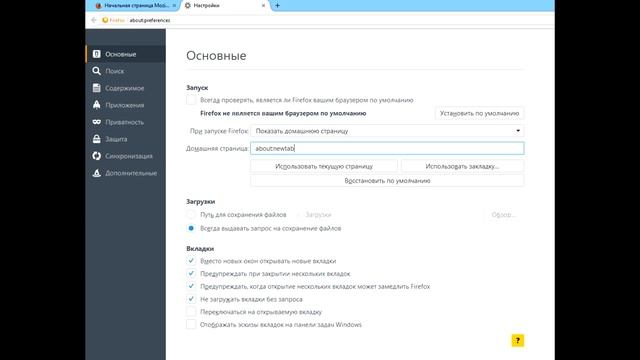The image size is (640, 360).
Task: Enable Переключаться на открываемую вкладку
Action: [x=191, y=312]
